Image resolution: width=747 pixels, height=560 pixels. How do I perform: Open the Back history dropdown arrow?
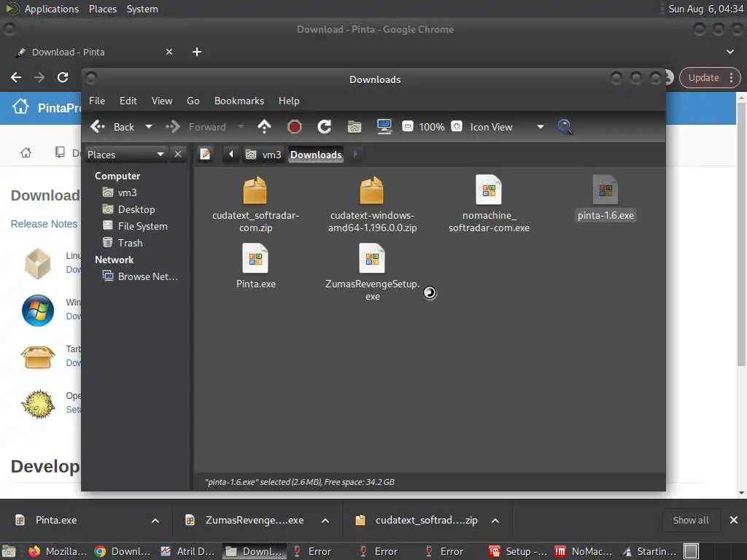(149, 127)
